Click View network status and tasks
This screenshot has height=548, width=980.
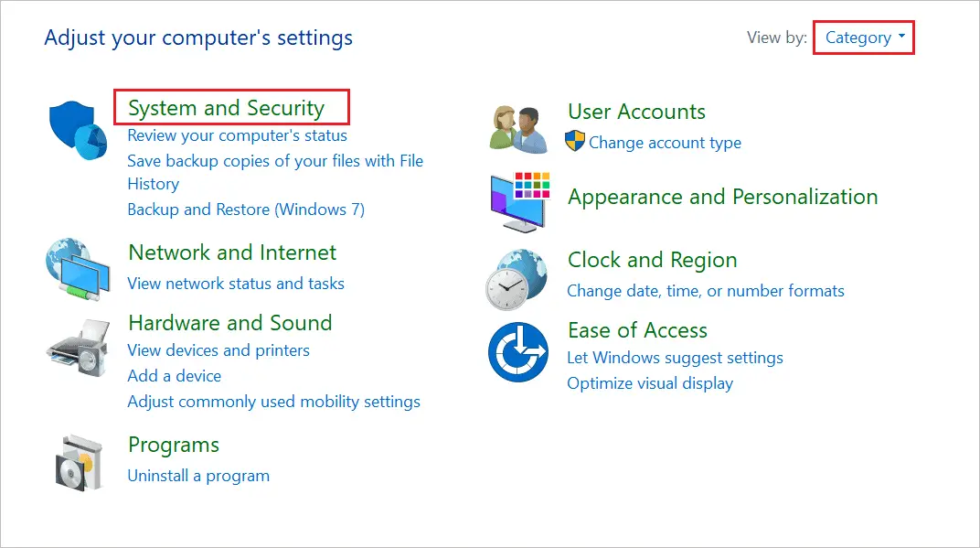[x=236, y=284]
